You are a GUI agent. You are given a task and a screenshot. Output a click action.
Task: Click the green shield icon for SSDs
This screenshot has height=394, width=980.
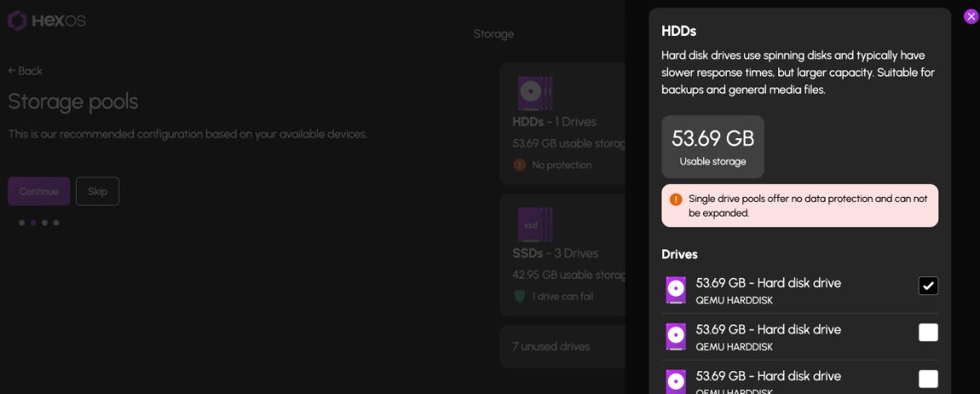point(519,296)
